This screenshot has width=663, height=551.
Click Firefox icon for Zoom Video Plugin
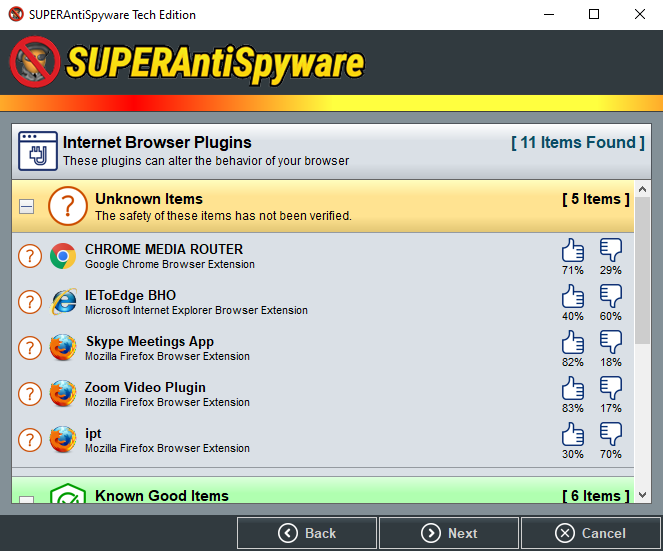(x=63, y=393)
